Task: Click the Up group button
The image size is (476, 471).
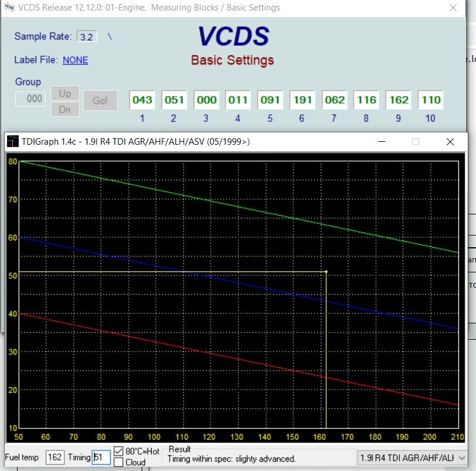Action: (65, 94)
